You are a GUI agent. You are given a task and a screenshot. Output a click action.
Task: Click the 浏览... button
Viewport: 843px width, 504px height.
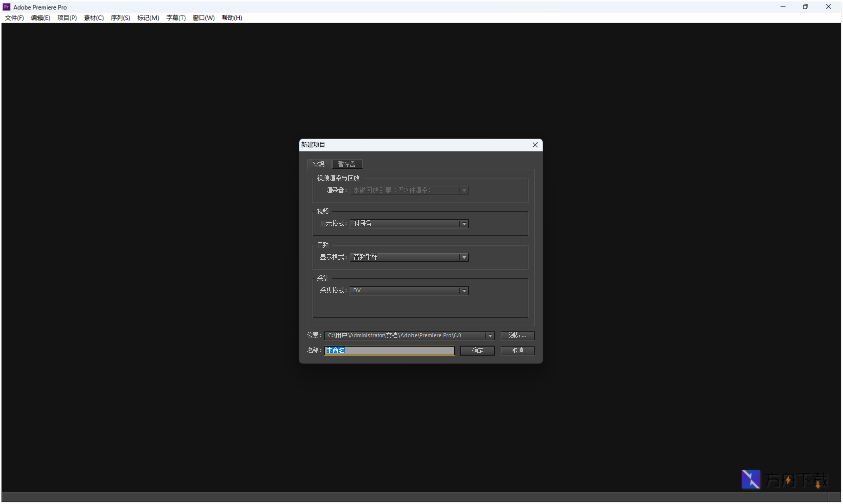[x=518, y=336]
